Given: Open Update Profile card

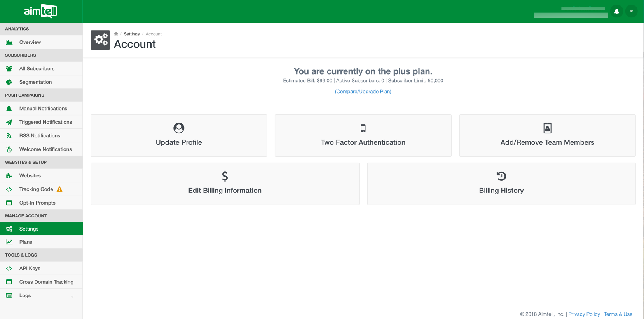Looking at the screenshot, I should pos(179,135).
